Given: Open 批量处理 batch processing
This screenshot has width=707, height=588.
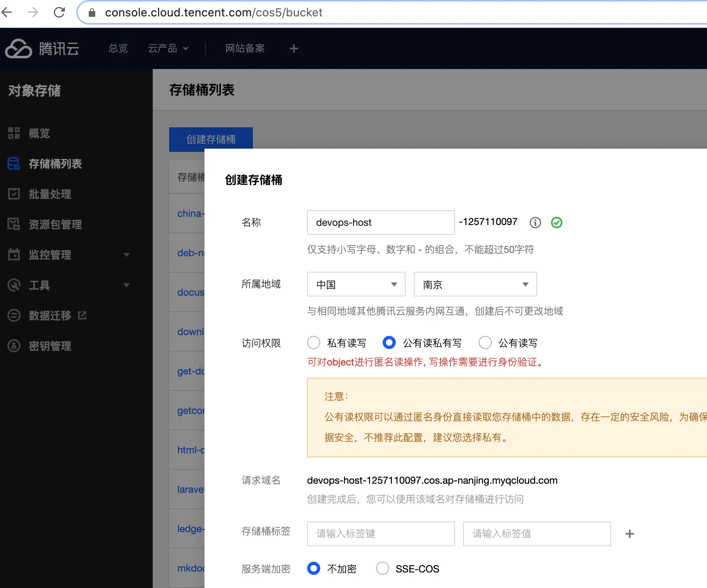Looking at the screenshot, I should coord(50,194).
